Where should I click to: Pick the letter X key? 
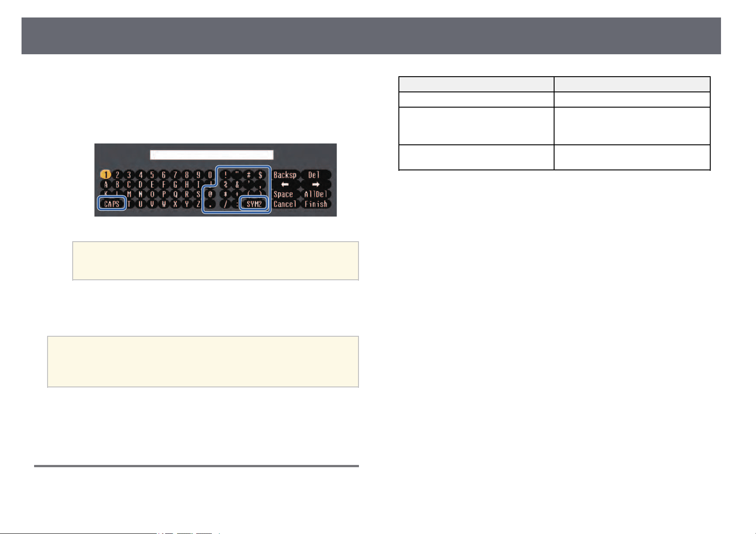click(x=175, y=204)
